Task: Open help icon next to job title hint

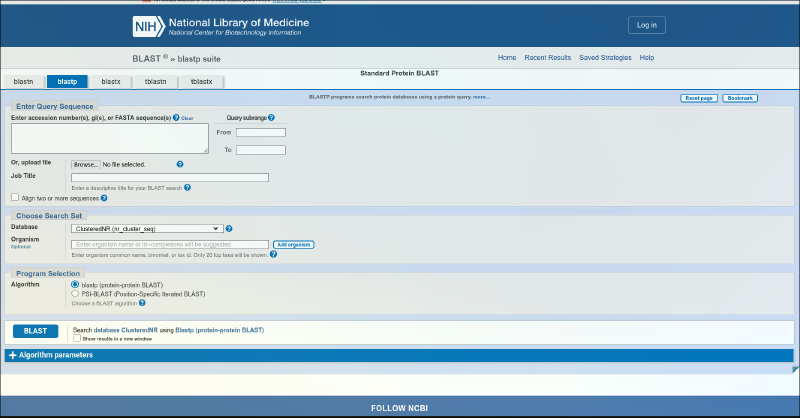Action: [187, 187]
